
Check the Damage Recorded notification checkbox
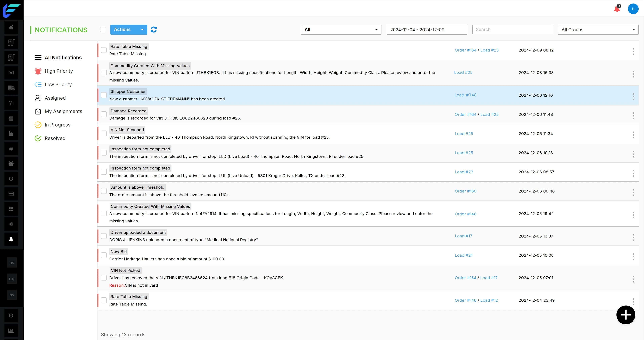104,114
